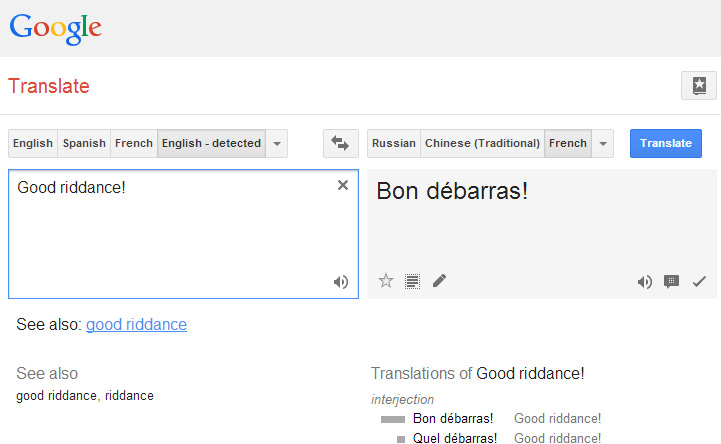The width and height of the screenshot is (721, 444).
Task: Open the Phrasebook star icon
Action: click(x=698, y=85)
